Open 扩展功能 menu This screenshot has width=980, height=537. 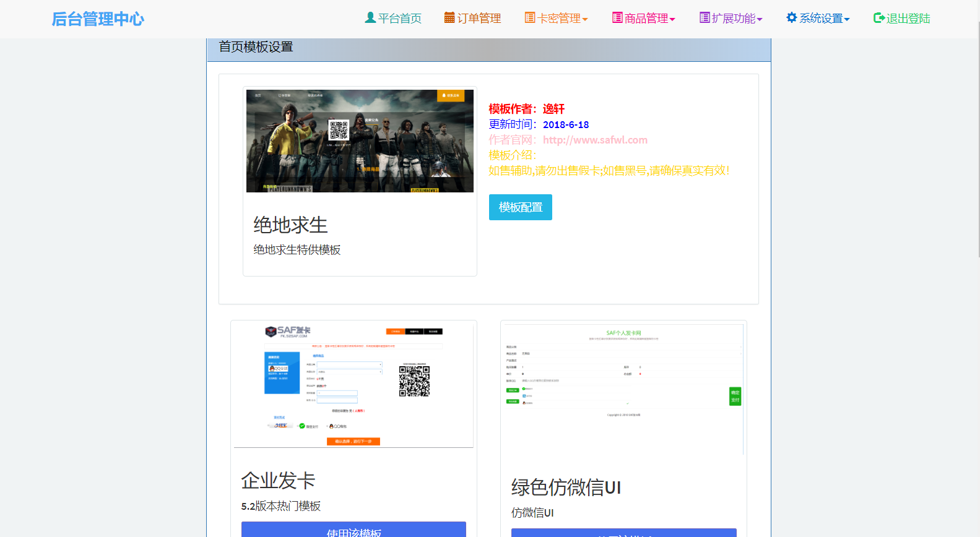click(731, 19)
